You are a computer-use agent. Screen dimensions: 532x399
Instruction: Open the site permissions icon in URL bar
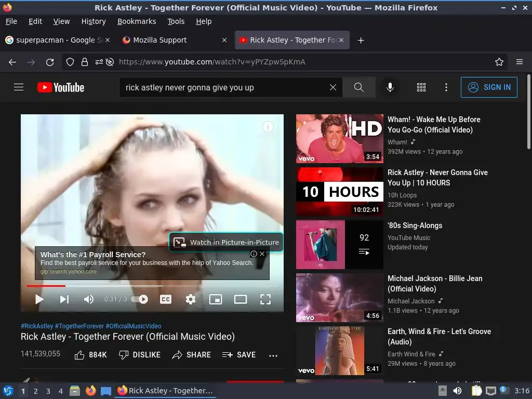point(99,62)
